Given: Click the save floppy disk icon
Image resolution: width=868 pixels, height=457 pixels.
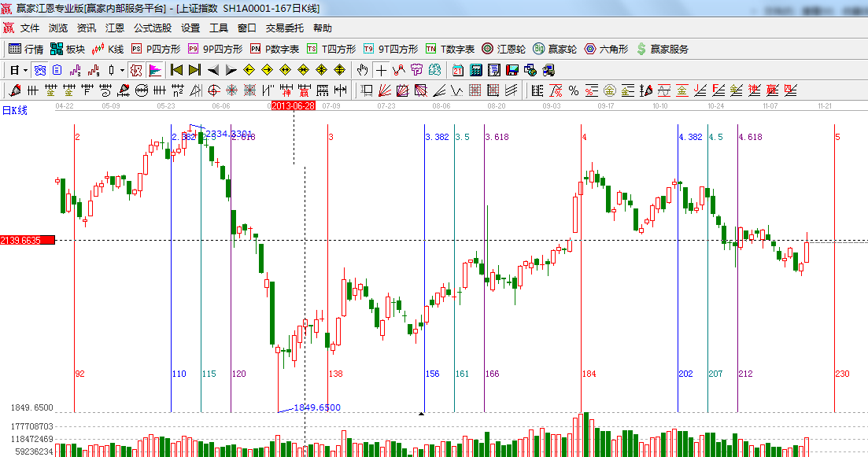Looking at the screenshot, I should [x=512, y=70].
